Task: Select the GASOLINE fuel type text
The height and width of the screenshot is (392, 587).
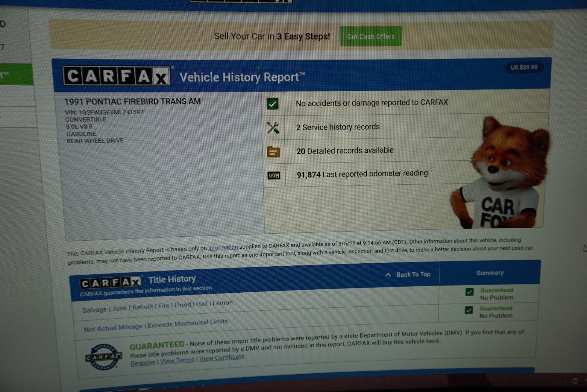Action: click(81, 134)
